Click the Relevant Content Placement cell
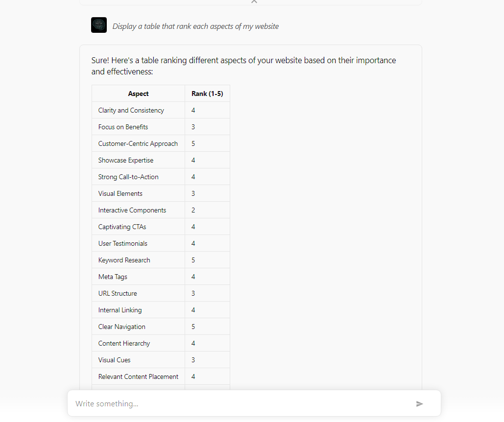The width and height of the screenshot is (504, 422). tap(138, 376)
